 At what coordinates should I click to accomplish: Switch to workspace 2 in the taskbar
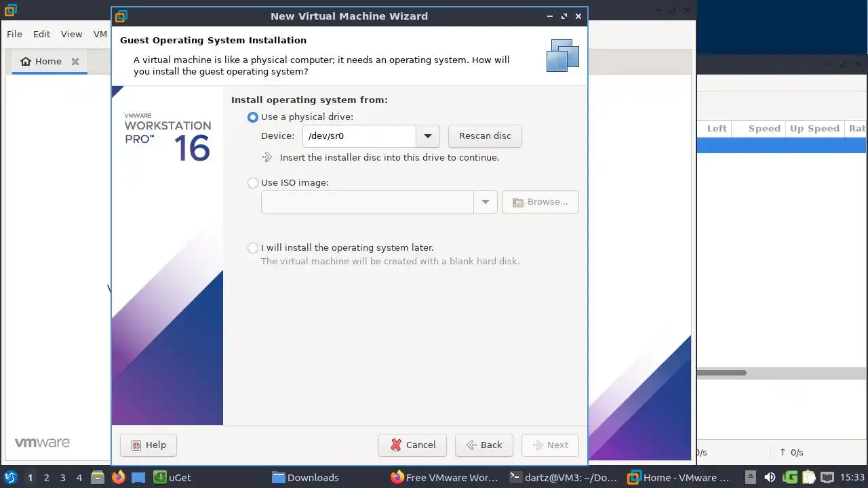pos(46,478)
